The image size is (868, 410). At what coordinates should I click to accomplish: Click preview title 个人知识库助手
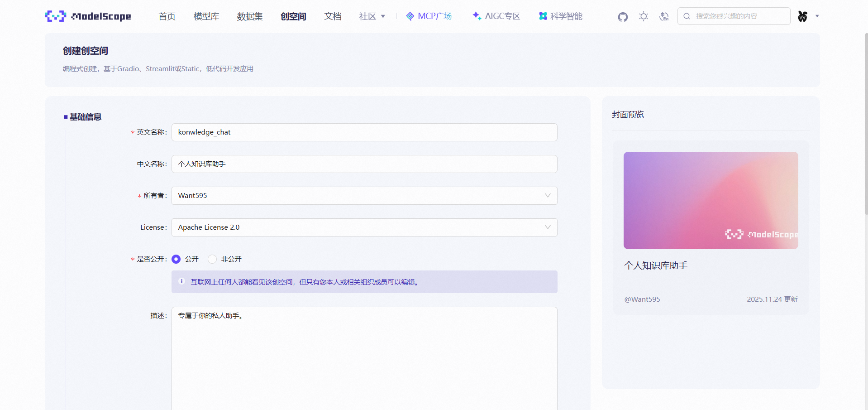click(656, 265)
